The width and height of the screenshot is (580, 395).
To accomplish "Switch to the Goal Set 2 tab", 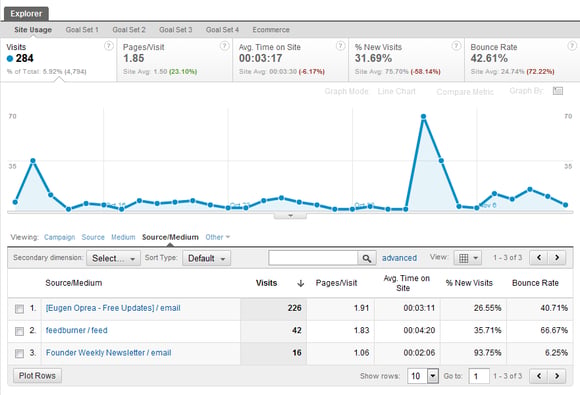I will point(129,30).
